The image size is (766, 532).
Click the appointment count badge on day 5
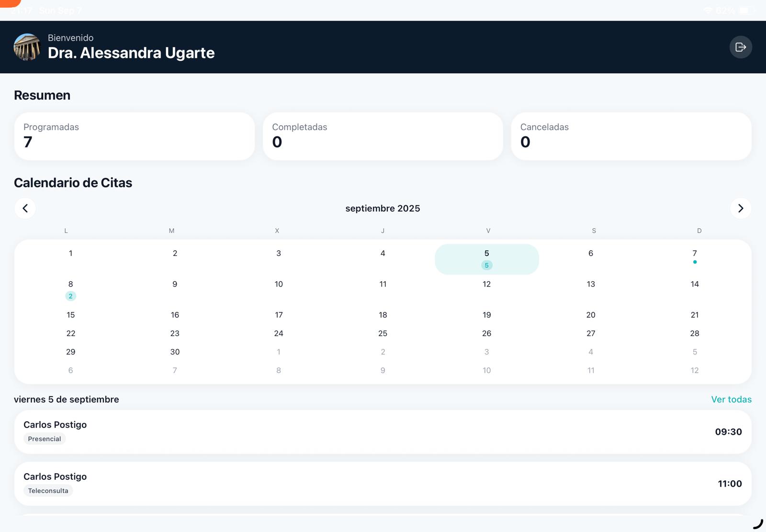tap(486, 266)
